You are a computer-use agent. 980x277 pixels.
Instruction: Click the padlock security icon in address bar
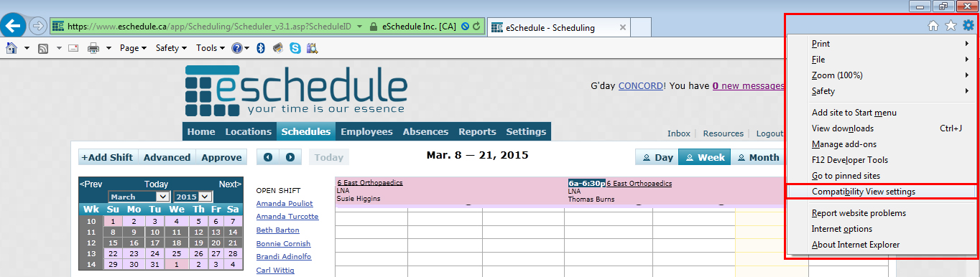(x=373, y=27)
